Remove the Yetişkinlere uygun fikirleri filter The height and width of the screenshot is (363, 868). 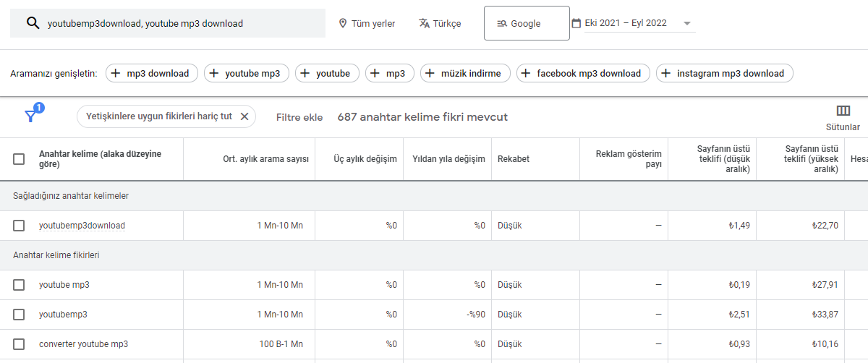point(244,116)
